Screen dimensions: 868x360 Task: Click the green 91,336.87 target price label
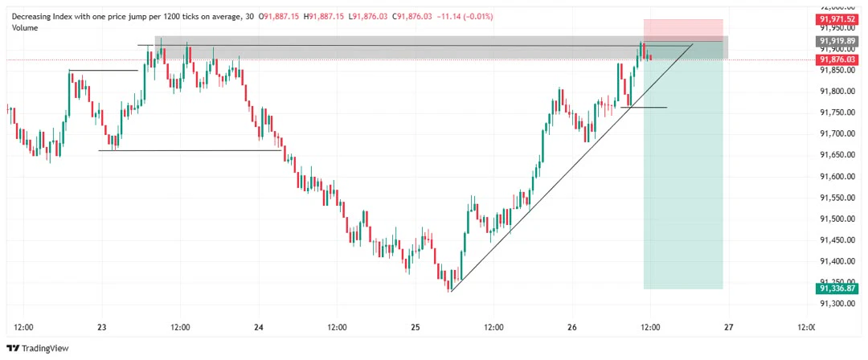tap(838, 288)
